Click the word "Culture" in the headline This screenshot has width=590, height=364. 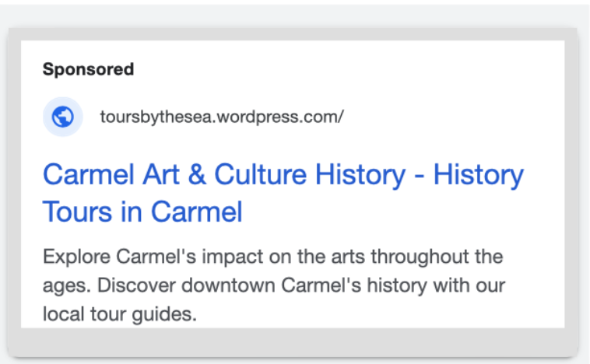point(261,174)
